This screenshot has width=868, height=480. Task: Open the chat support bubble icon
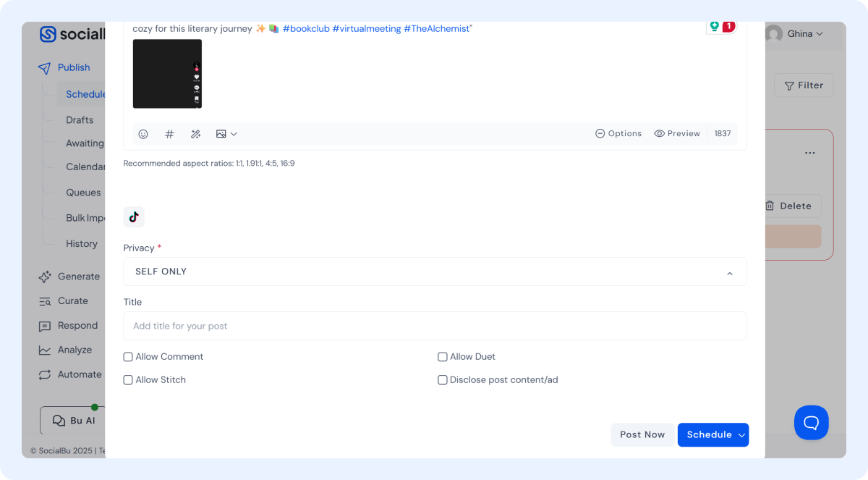click(x=811, y=422)
